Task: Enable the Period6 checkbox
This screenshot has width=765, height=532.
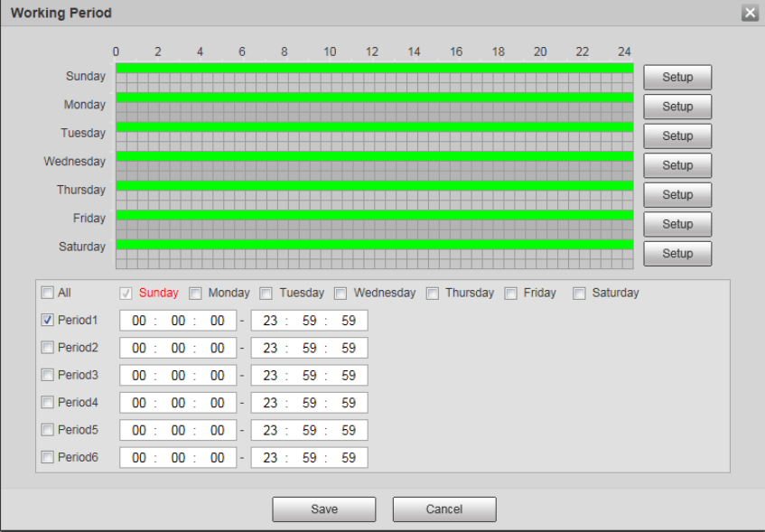Action: pyautogui.click(x=47, y=457)
